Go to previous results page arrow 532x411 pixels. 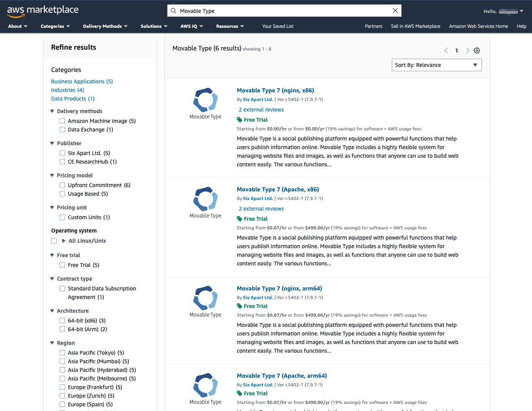446,50
